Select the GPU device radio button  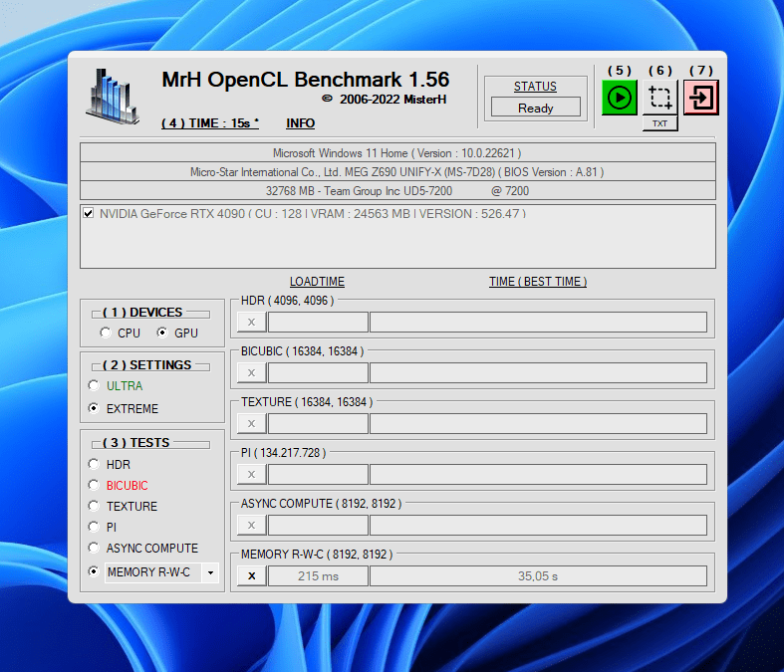(162, 333)
